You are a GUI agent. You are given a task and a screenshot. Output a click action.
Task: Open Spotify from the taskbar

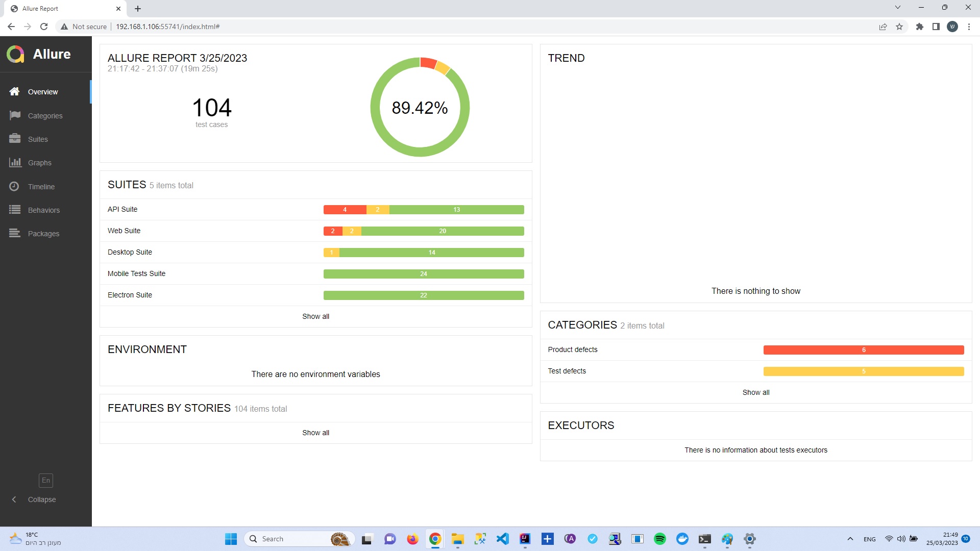tap(659, 539)
